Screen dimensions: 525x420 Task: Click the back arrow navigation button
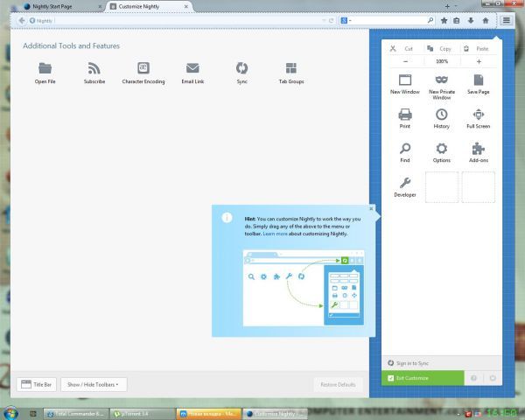21,21
